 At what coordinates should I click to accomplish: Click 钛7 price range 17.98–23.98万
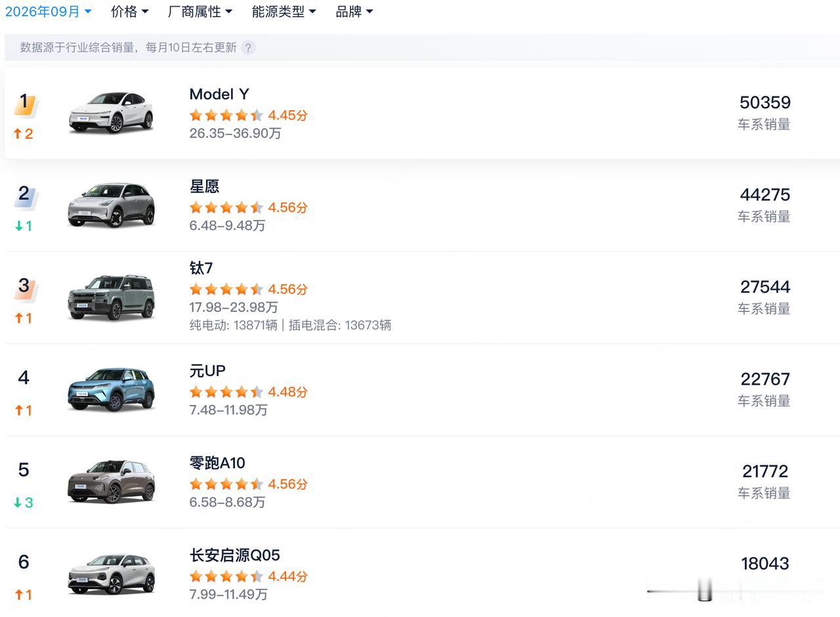234,307
